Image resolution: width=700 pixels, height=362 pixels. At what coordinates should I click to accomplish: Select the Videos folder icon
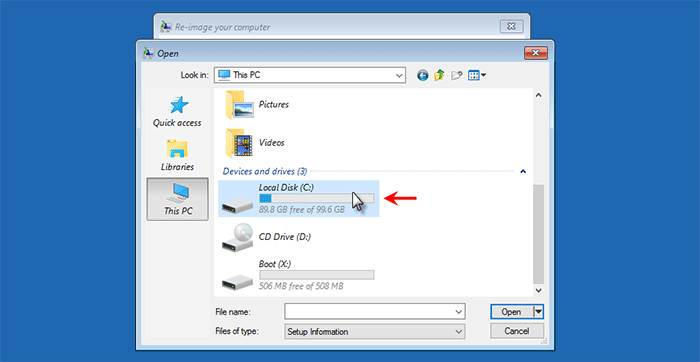pyautogui.click(x=240, y=143)
